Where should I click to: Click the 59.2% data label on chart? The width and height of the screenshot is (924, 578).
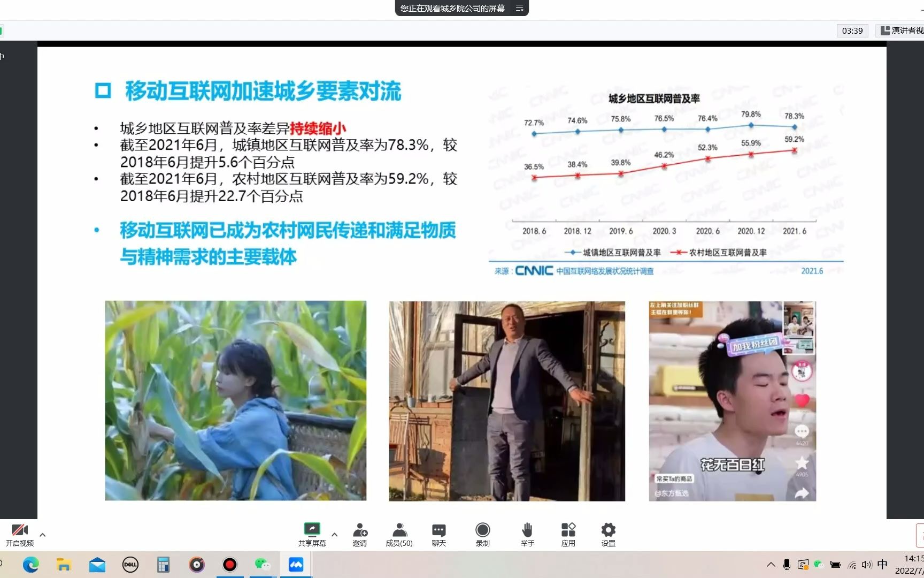[x=794, y=139]
